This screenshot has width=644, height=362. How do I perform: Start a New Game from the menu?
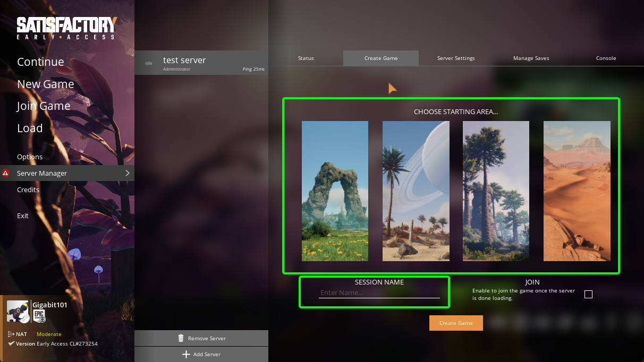tap(46, 84)
